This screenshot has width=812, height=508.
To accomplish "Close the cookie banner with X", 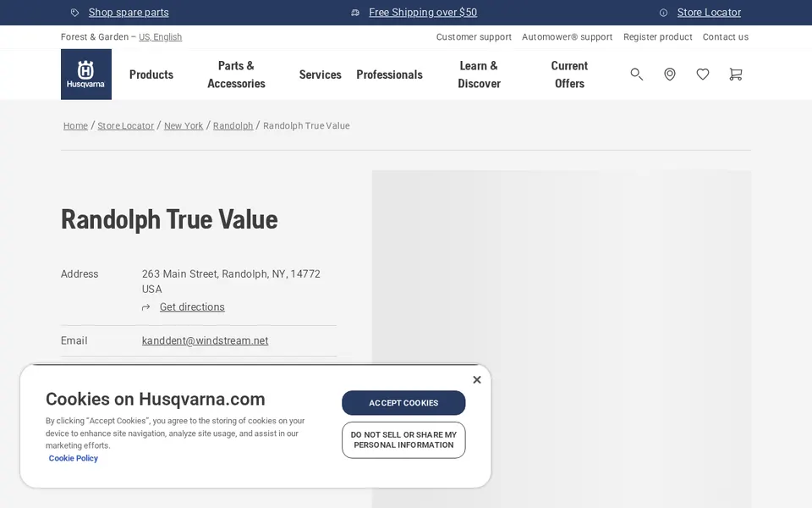I will click(477, 379).
